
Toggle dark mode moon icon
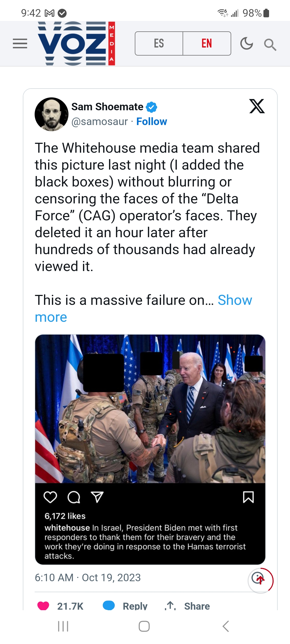(247, 44)
